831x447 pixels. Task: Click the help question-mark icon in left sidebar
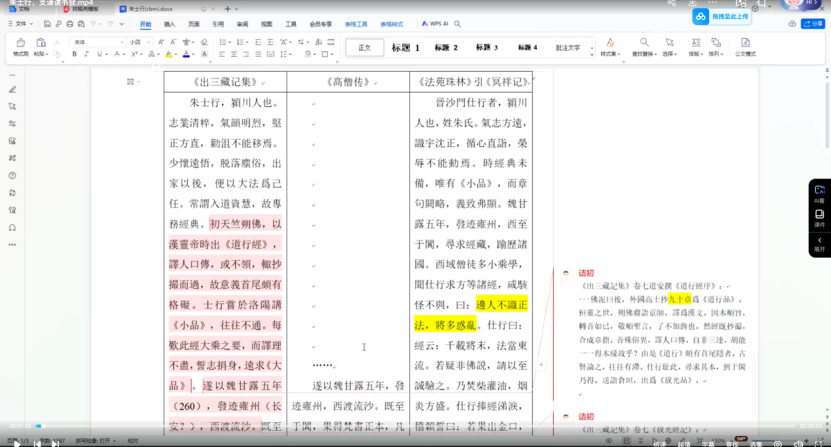pos(12,176)
